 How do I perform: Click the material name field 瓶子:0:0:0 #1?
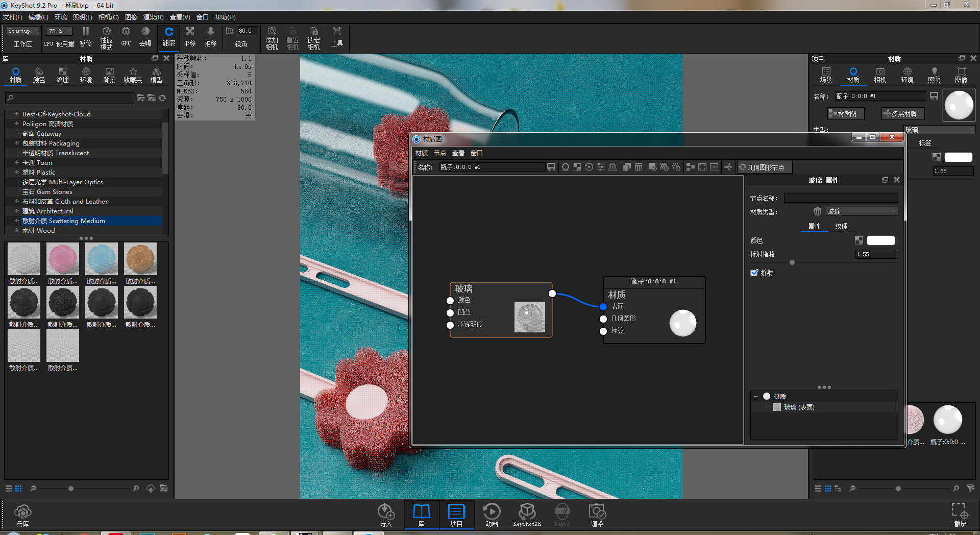coord(879,96)
